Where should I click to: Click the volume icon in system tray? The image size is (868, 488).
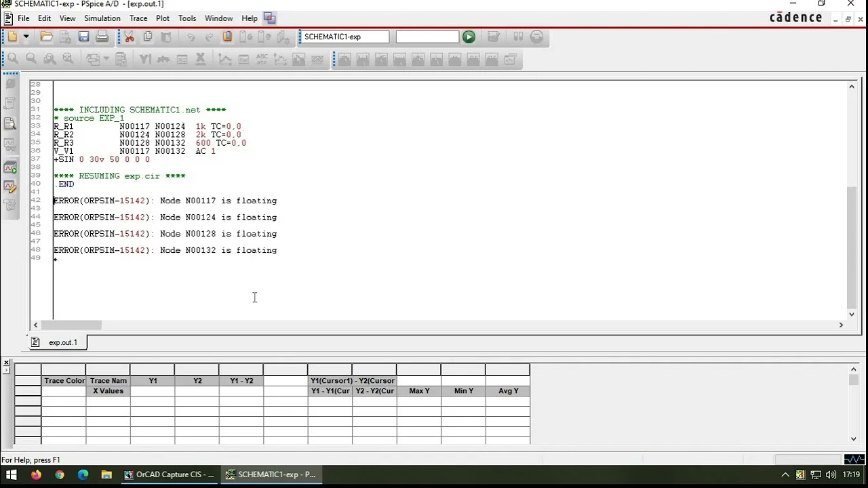(x=831, y=474)
